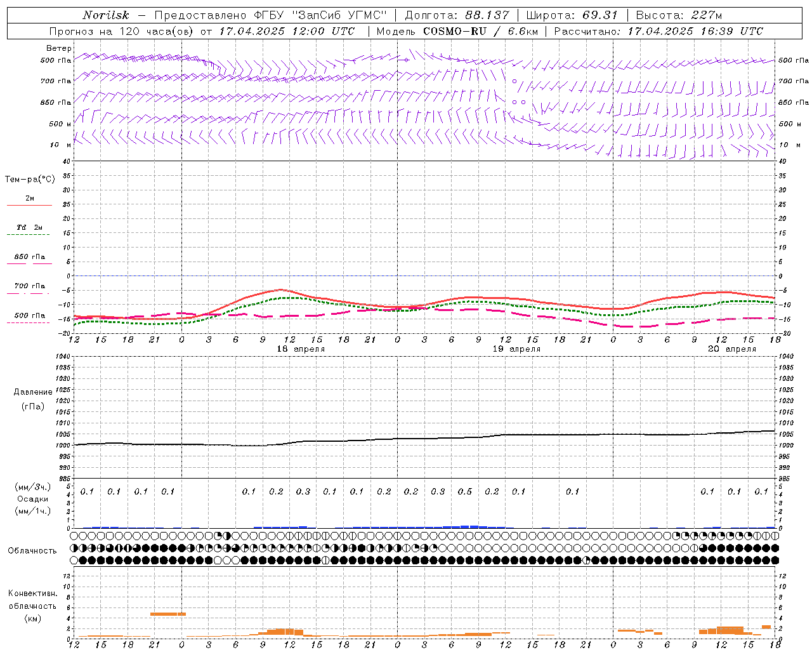The width and height of the screenshot is (812, 650).
Task: Click the '20 апреля' date label
Action: pos(732,349)
